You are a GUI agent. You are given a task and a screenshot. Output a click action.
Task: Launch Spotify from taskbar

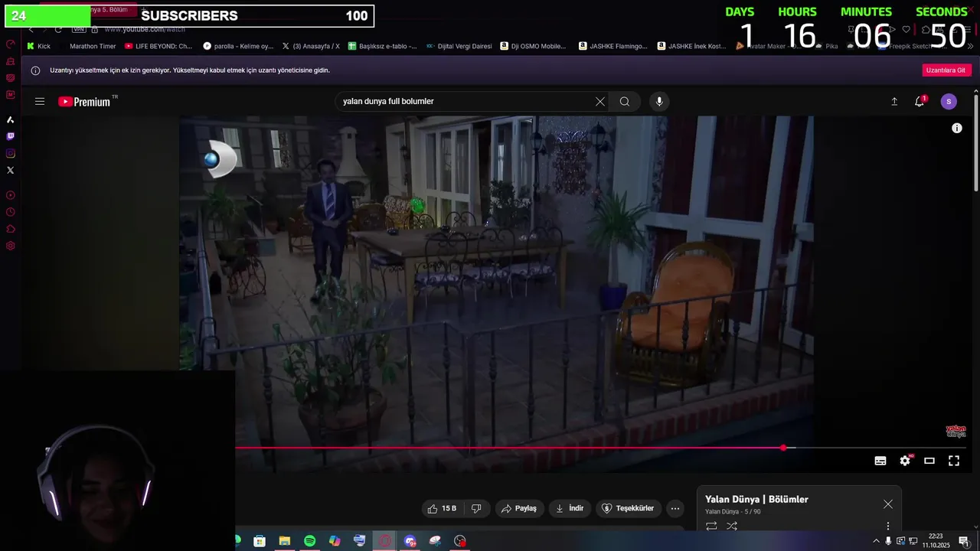coord(309,540)
